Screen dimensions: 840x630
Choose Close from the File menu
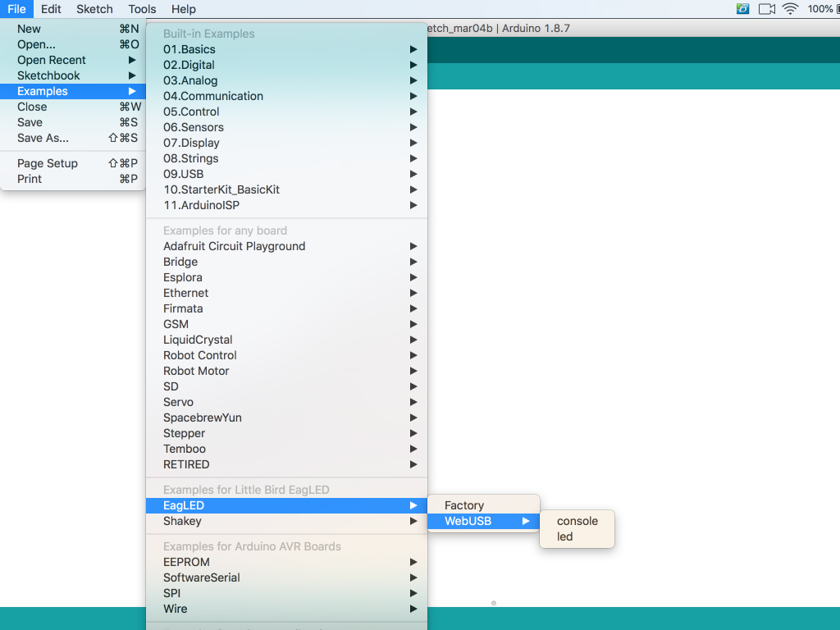(73, 107)
